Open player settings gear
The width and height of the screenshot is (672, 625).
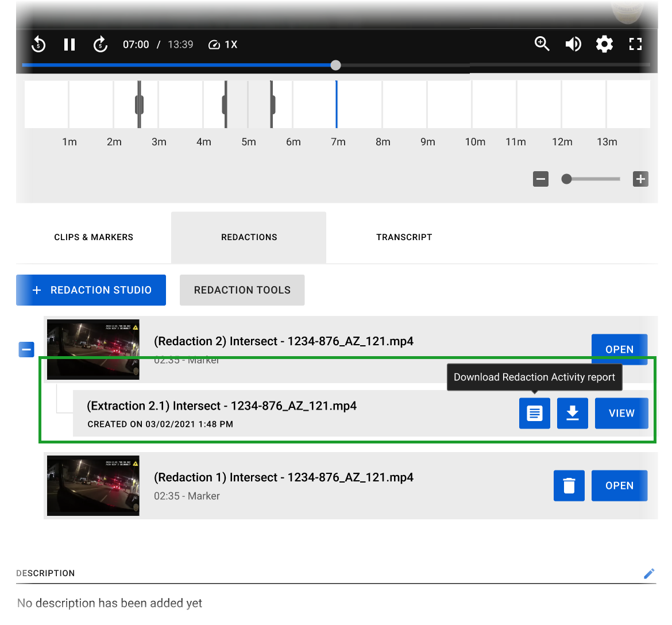pos(604,44)
